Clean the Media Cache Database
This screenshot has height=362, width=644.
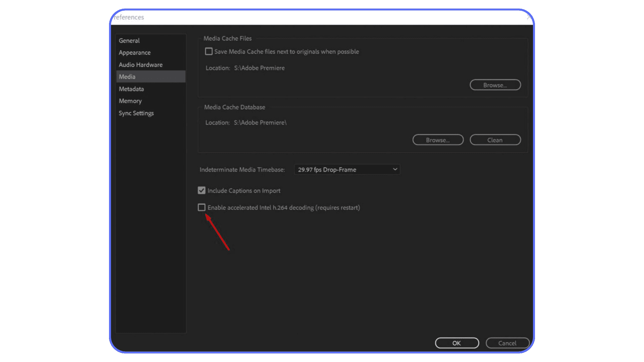pyautogui.click(x=495, y=140)
